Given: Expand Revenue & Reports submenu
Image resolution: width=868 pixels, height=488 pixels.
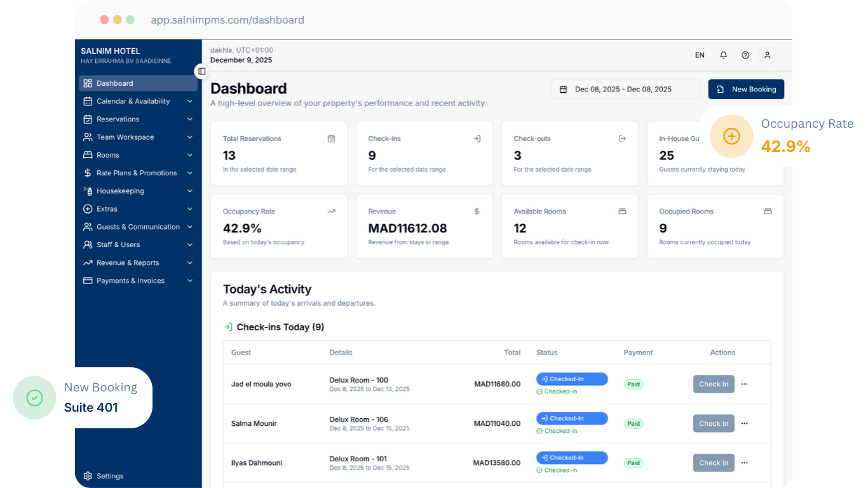Looking at the screenshot, I should click(x=189, y=263).
